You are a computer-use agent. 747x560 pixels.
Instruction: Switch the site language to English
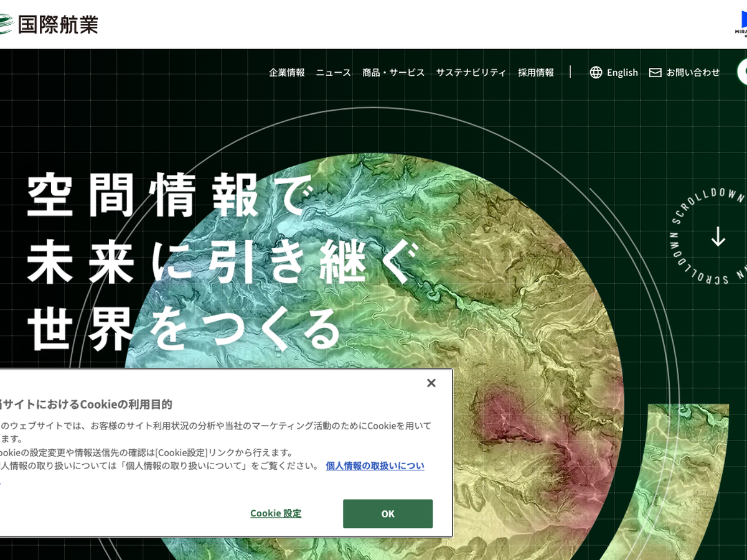point(622,73)
